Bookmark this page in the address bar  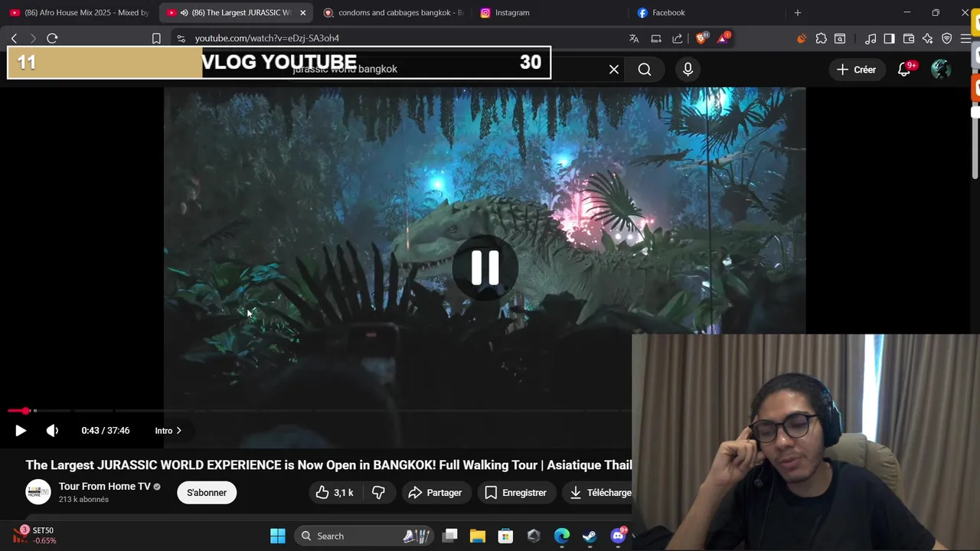[x=156, y=38]
